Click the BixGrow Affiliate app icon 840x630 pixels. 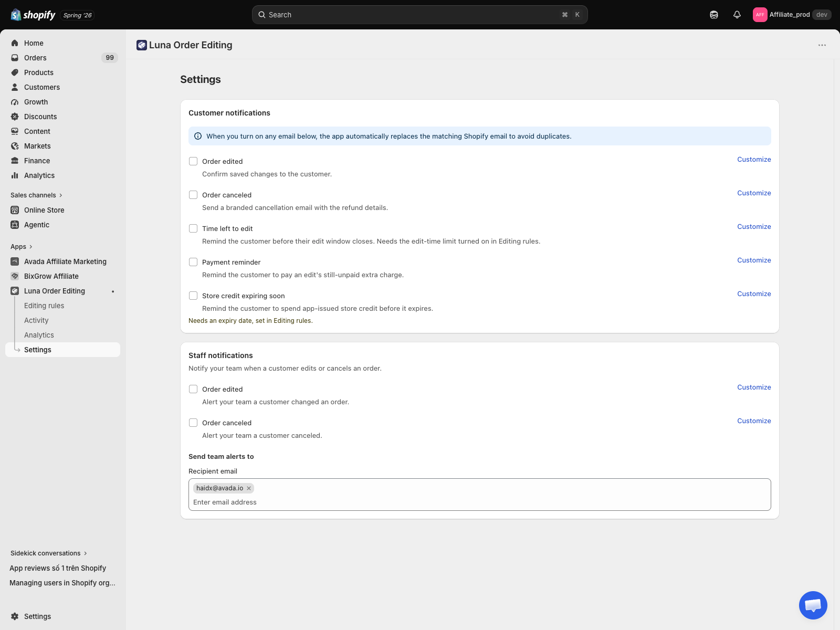tap(15, 276)
